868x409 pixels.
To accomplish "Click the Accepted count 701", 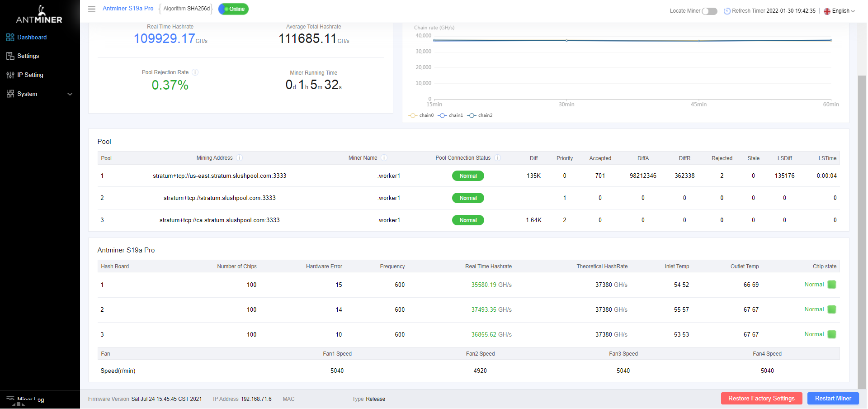I will (x=600, y=176).
